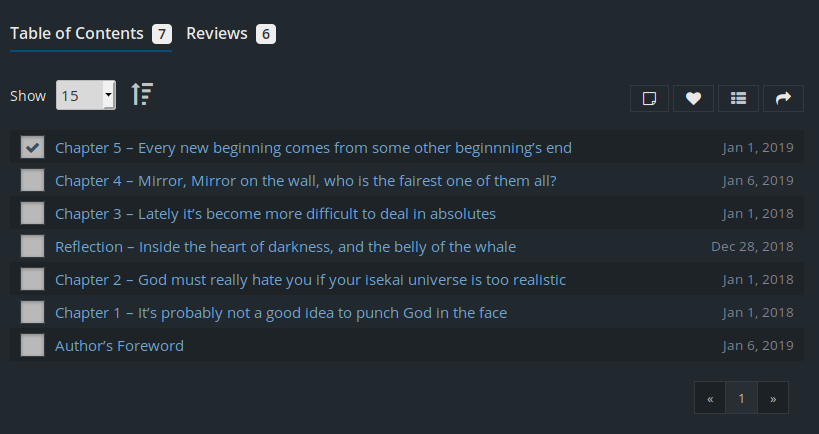819x434 pixels.
Task: Check the Reflection chapter checkbox
Action: (x=32, y=247)
